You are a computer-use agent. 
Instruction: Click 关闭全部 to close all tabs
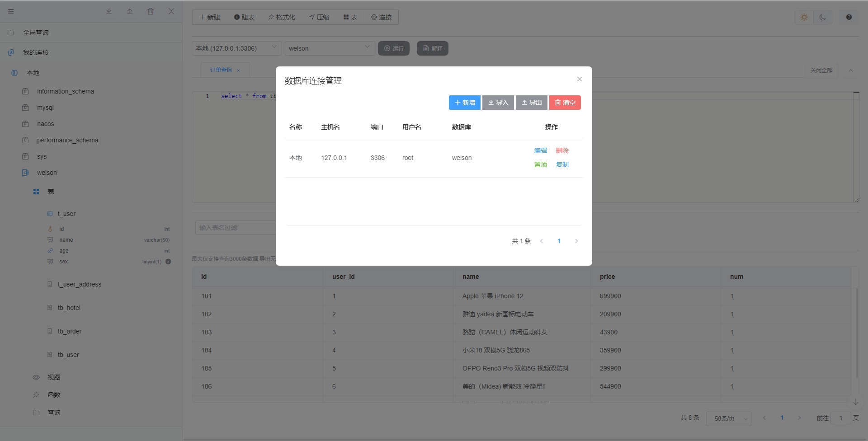821,70
